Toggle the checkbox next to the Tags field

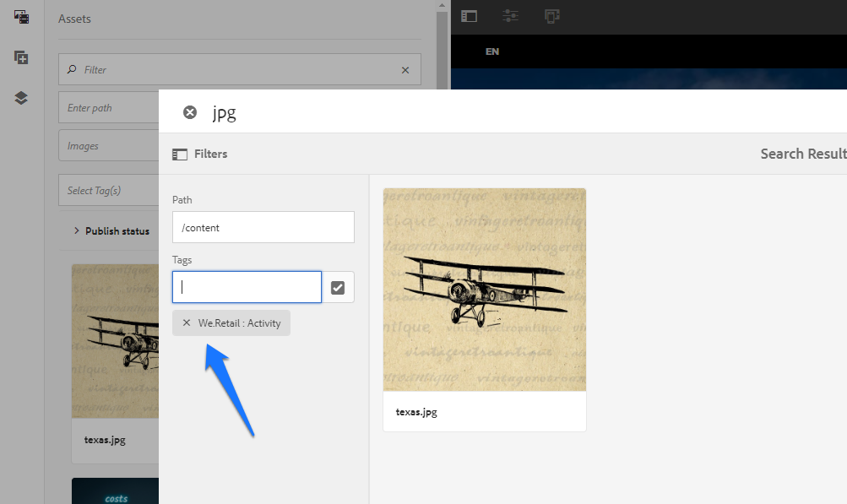click(338, 287)
